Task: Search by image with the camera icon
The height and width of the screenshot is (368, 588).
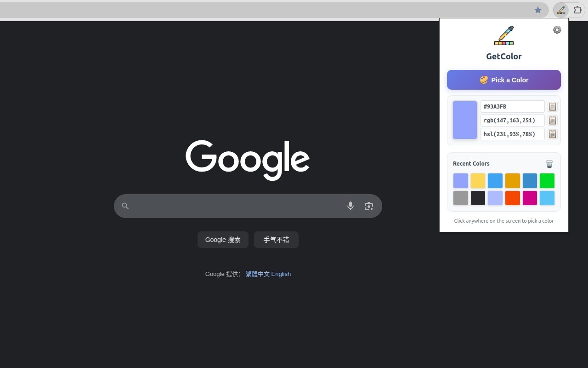Action: click(x=369, y=206)
